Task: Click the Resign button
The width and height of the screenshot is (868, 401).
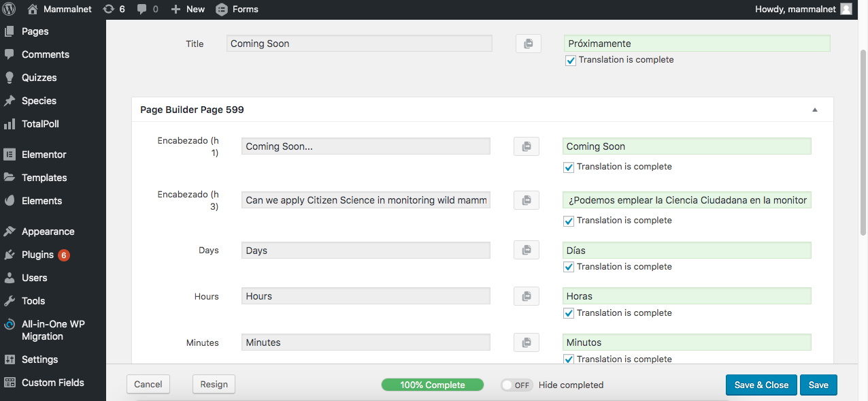Action: [214, 385]
